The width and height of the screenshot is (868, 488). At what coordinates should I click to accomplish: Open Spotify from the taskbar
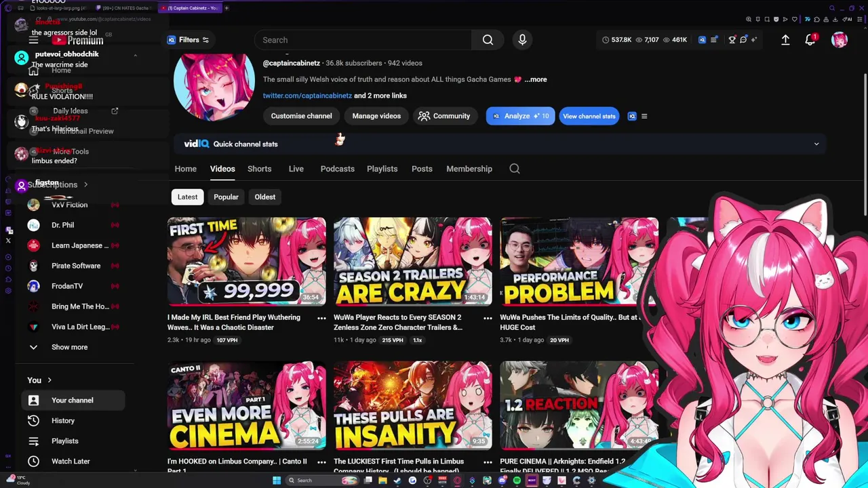517,481
